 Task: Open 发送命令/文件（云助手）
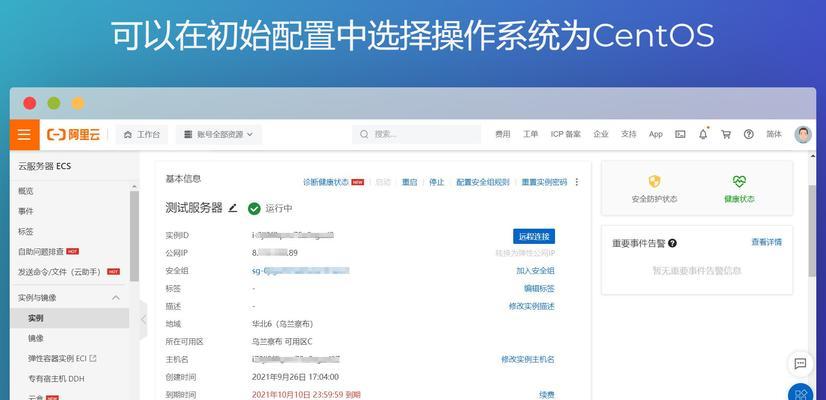tap(60, 271)
